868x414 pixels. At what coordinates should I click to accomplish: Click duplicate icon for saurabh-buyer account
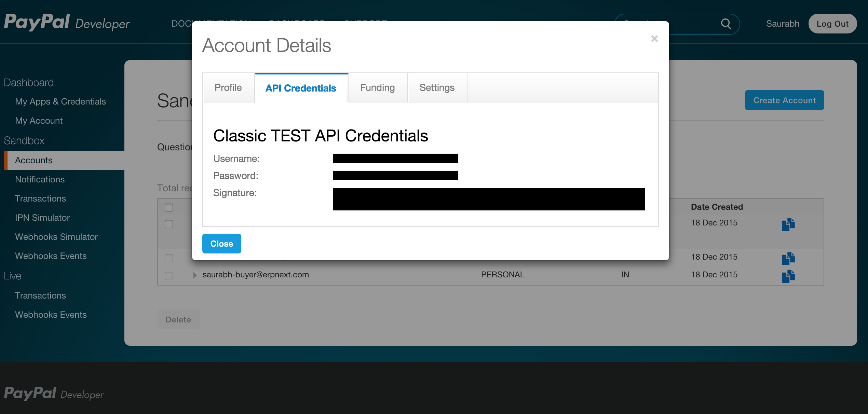(x=788, y=276)
